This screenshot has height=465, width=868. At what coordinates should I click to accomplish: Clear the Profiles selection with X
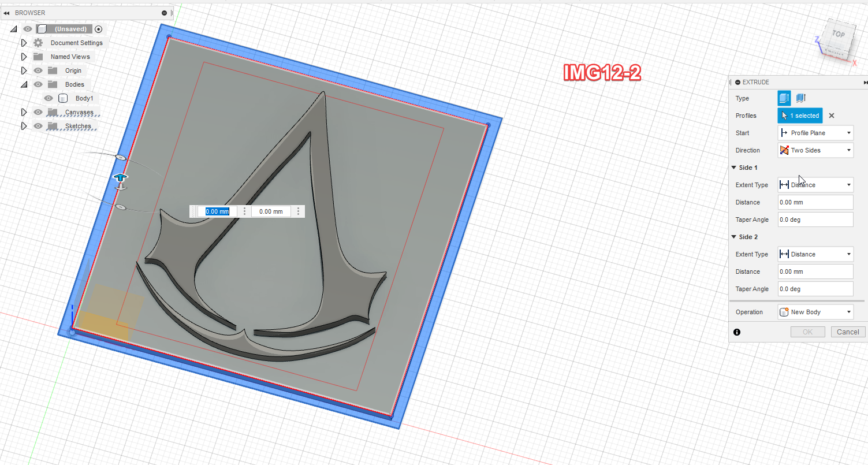(x=832, y=116)
